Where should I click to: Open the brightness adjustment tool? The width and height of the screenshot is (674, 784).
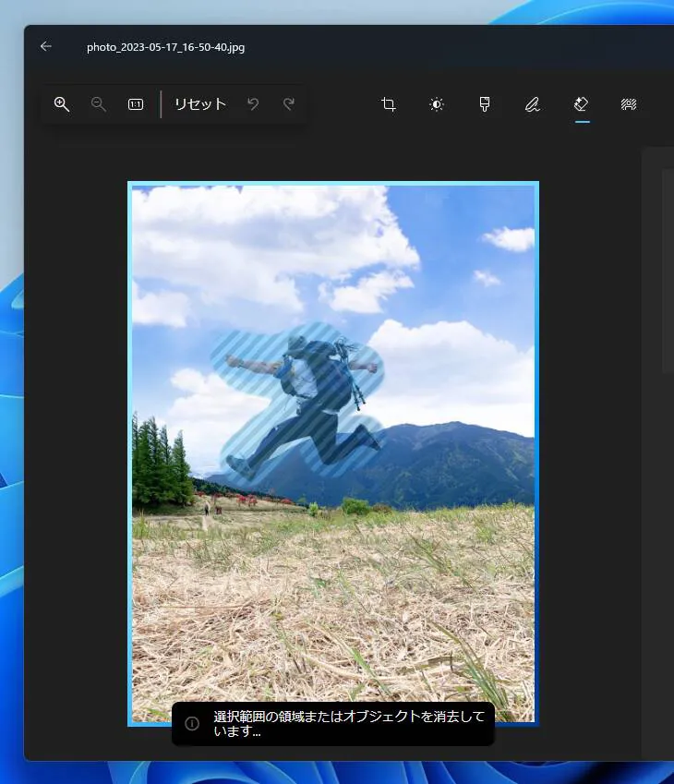click(x=437, y=104)
